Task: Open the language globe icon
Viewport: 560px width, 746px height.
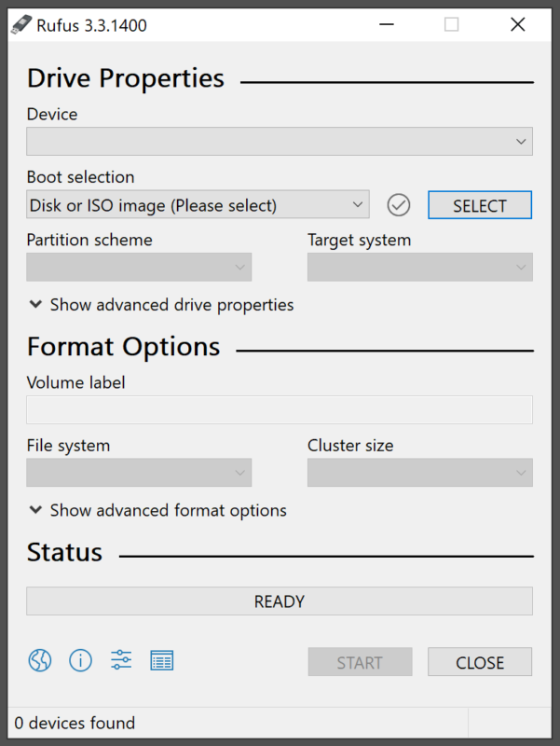Action: coord(40,661)
